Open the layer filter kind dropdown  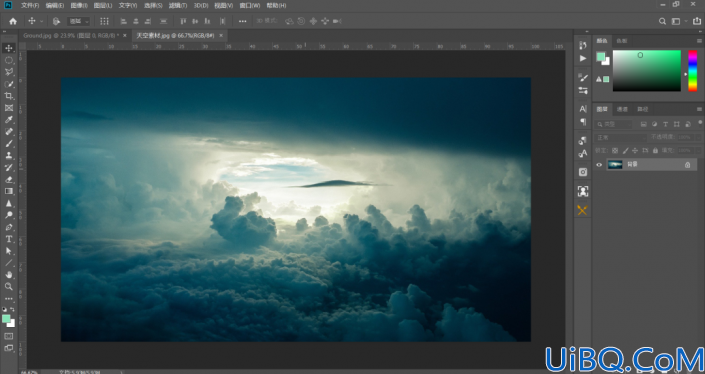tap(614, 124)
